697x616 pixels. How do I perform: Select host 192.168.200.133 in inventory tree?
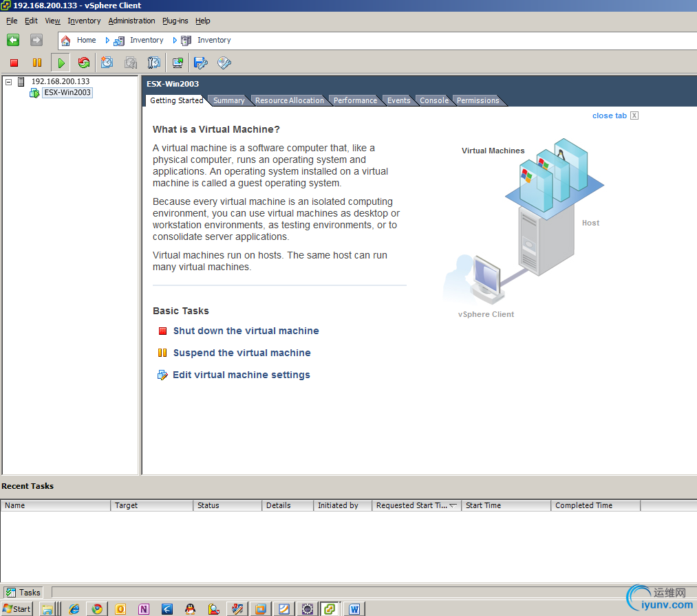61,81
